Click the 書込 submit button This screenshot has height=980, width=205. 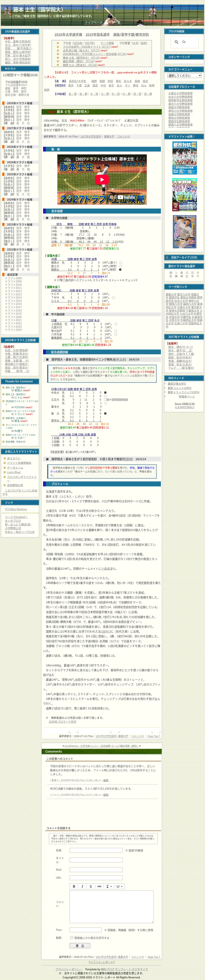[x=80, y=945]
